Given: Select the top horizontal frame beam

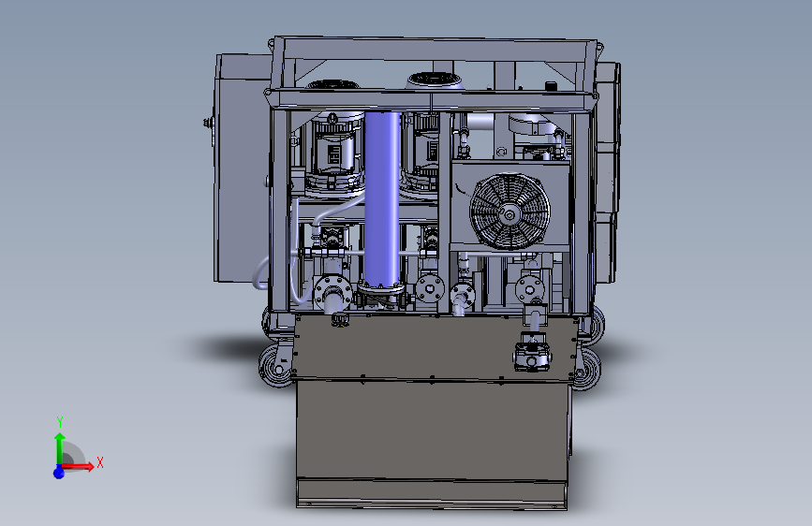Looking at the screenshot, I should (435, 51).
